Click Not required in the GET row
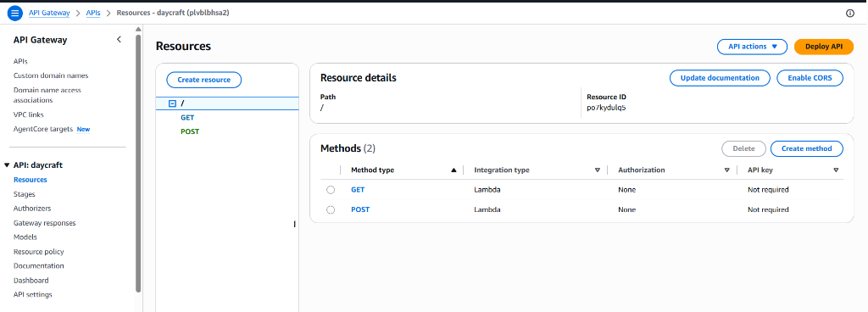Screen dimensions: 868x312 point(768,190)
